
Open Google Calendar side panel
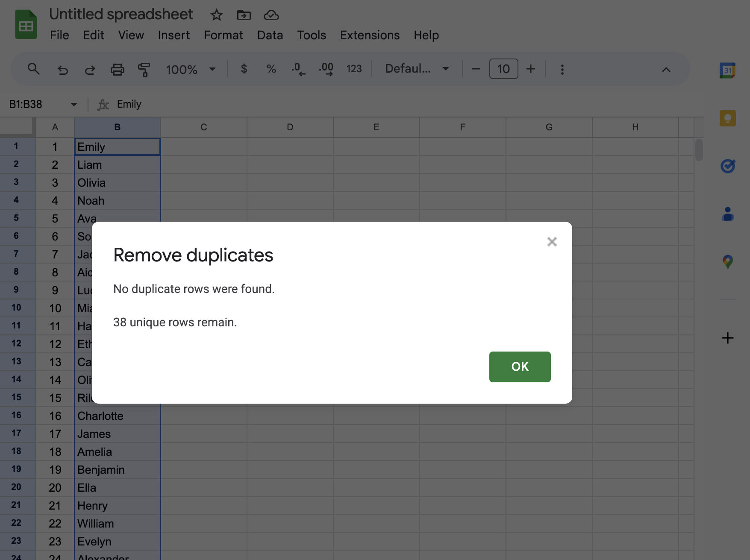727,70
